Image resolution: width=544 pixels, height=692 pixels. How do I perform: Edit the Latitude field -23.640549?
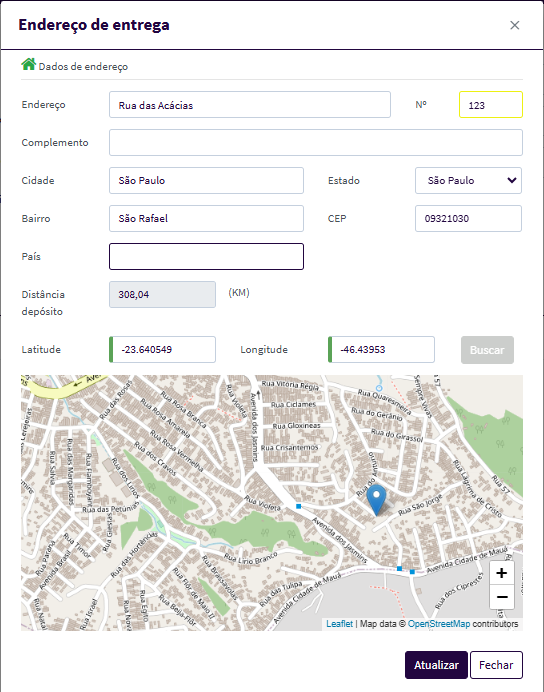pos(162,350)
